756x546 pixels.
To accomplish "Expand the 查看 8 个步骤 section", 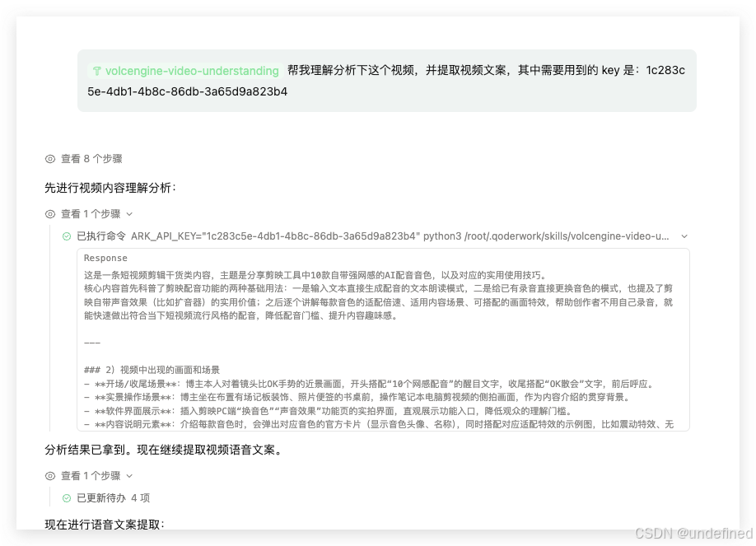I will coord(84,159).
